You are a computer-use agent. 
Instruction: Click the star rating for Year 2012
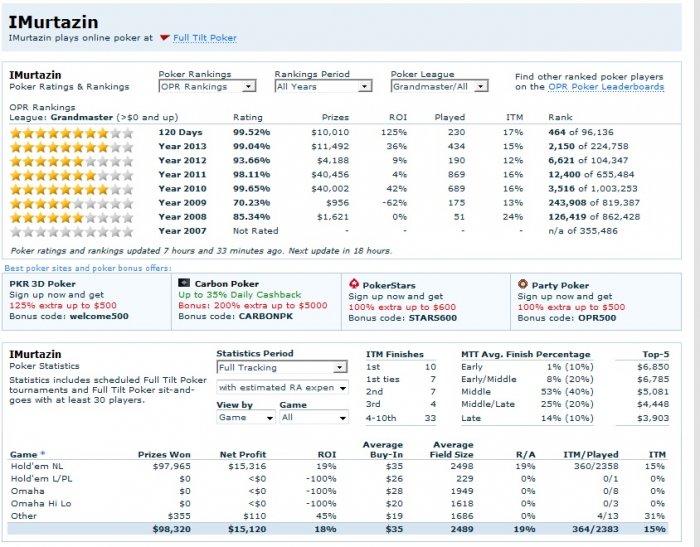[x=71, y=161]
